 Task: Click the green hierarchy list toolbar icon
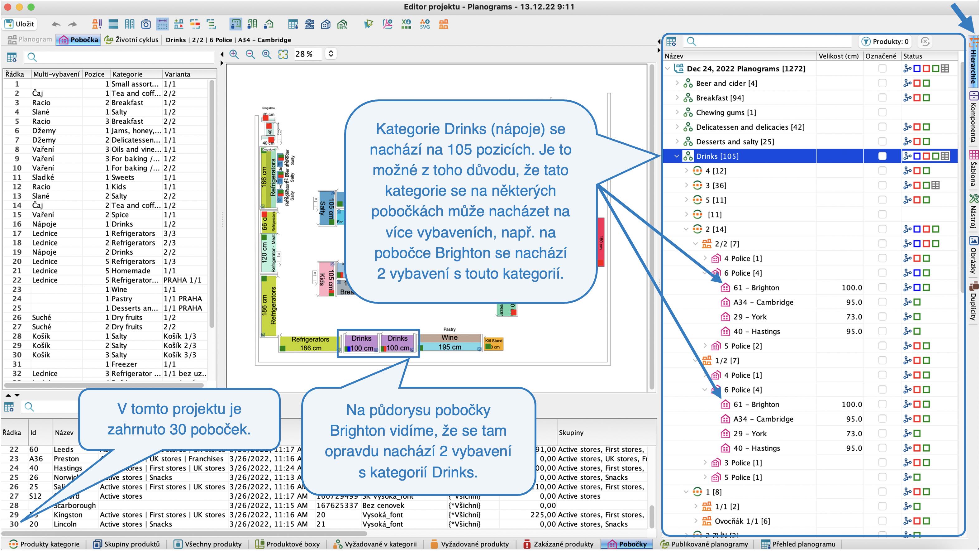[x=211, y=24]
